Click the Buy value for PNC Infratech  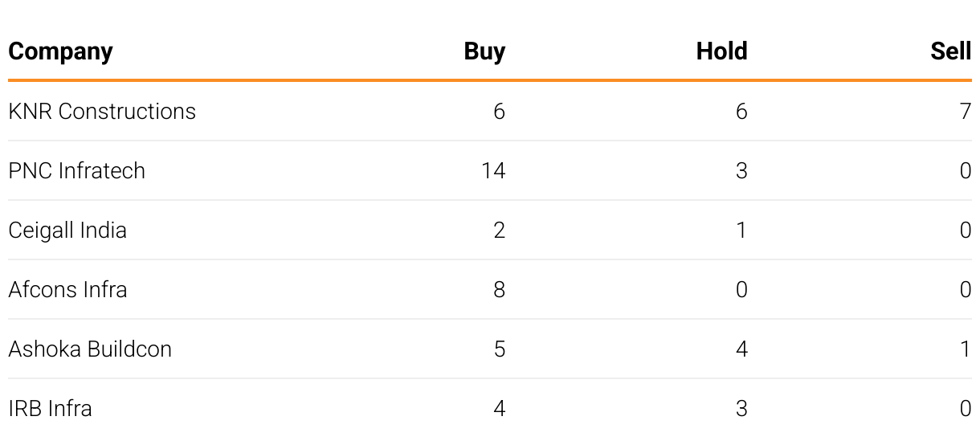(x=493, y=170)
